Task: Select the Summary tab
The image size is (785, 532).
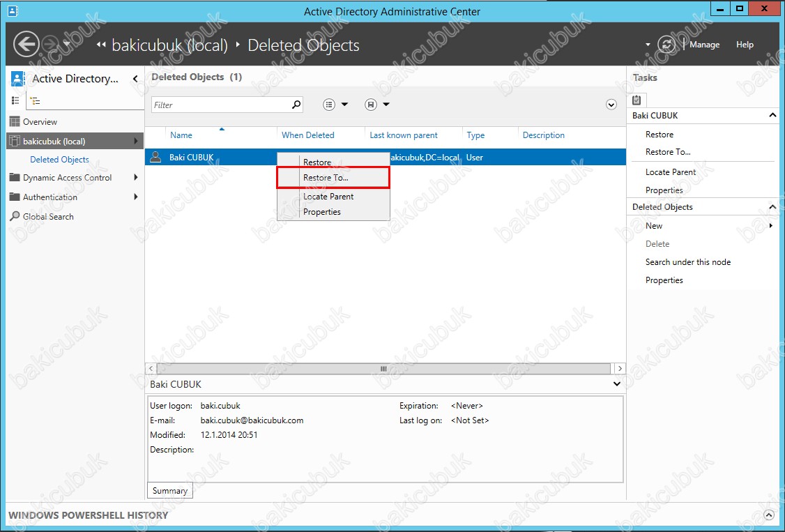Action: 169,490
